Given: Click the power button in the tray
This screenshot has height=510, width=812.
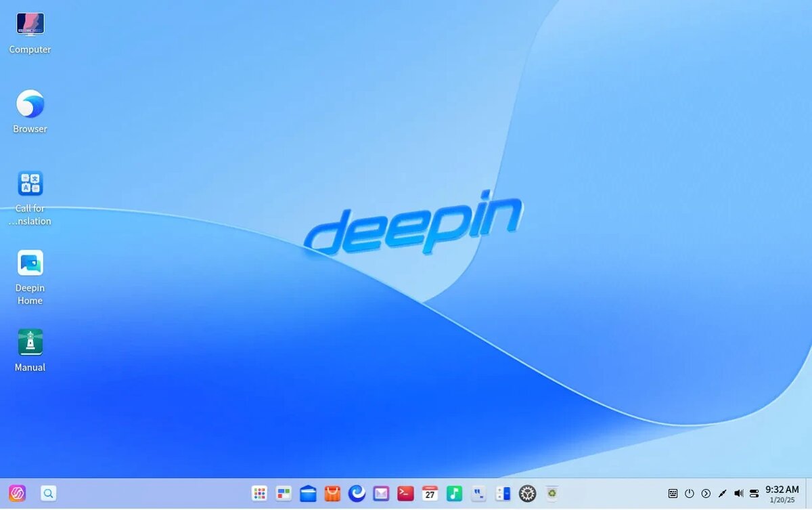Looking at the screenshot, I should click(690, 494).
